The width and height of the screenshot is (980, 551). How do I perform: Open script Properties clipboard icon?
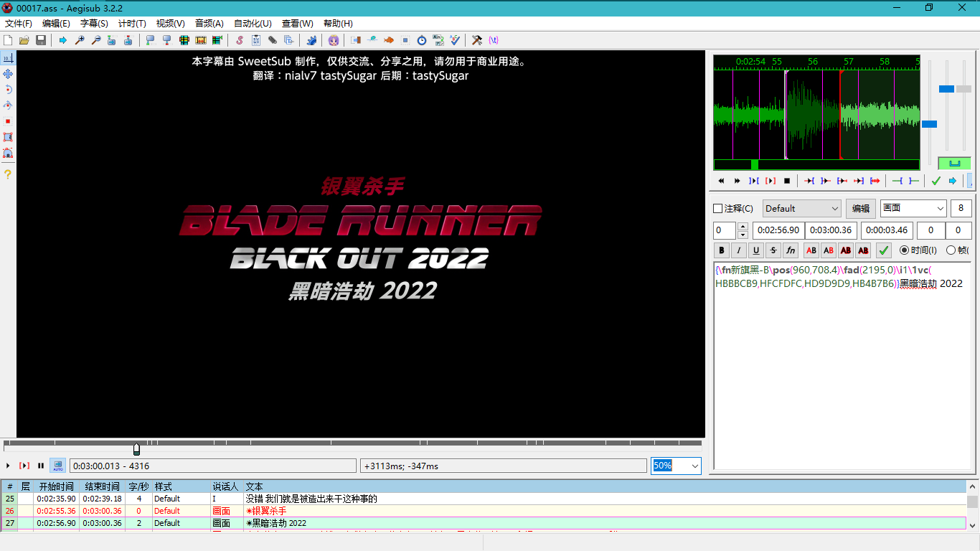click(256, 40)
